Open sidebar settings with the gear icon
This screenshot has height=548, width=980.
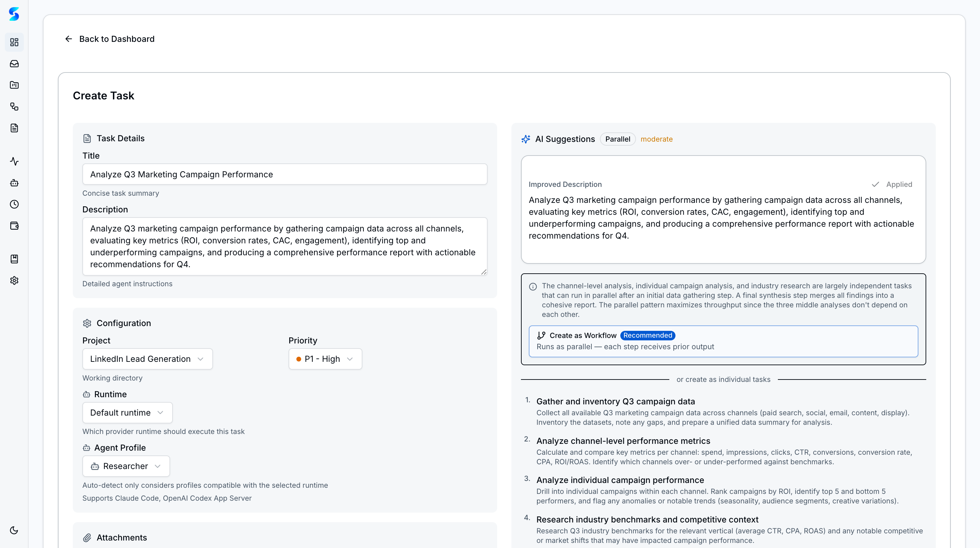pos(14,280)
